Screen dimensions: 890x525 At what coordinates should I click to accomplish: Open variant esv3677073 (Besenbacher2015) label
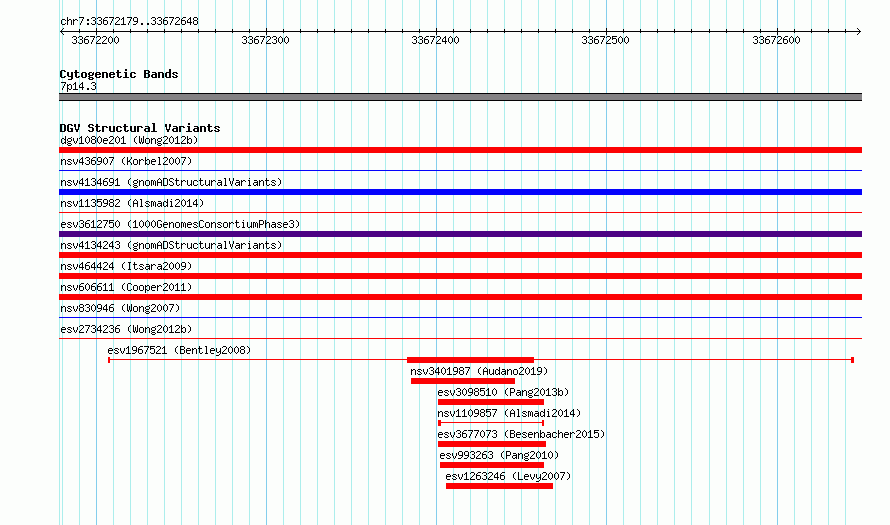click(521, 434)
